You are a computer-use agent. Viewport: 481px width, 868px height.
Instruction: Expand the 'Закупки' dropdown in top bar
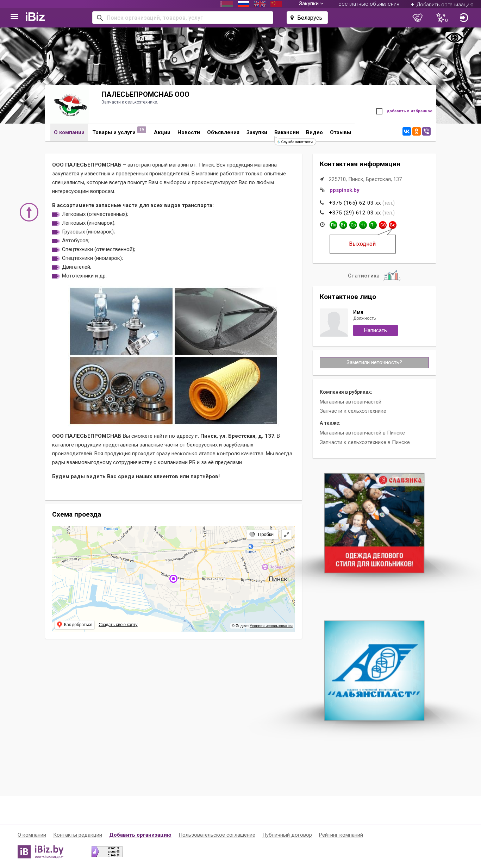pos(311,4)
